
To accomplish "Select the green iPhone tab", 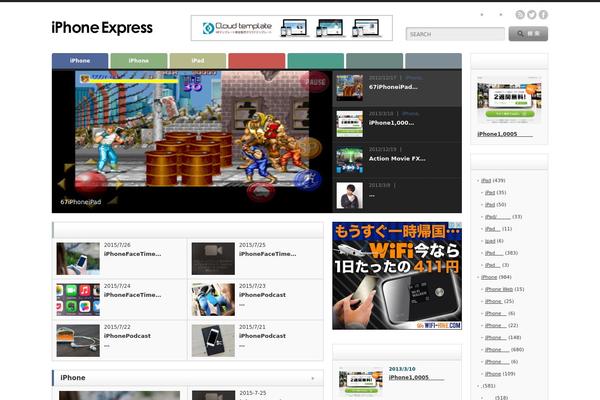I will [x=139, y=60].
